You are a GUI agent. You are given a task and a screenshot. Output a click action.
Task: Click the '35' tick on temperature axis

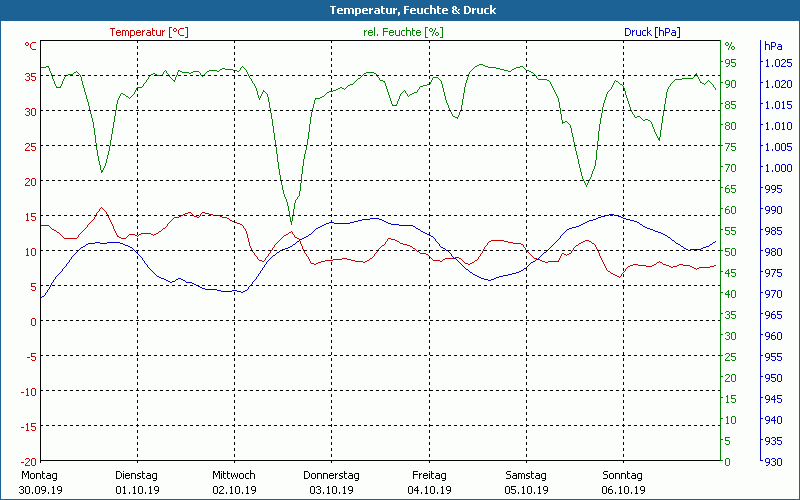click(30, 76)
